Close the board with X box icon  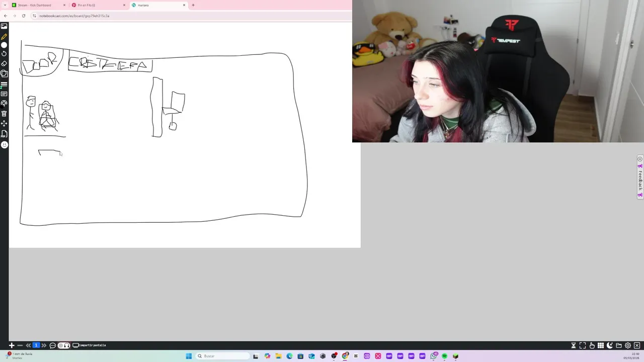click(637, 345)
